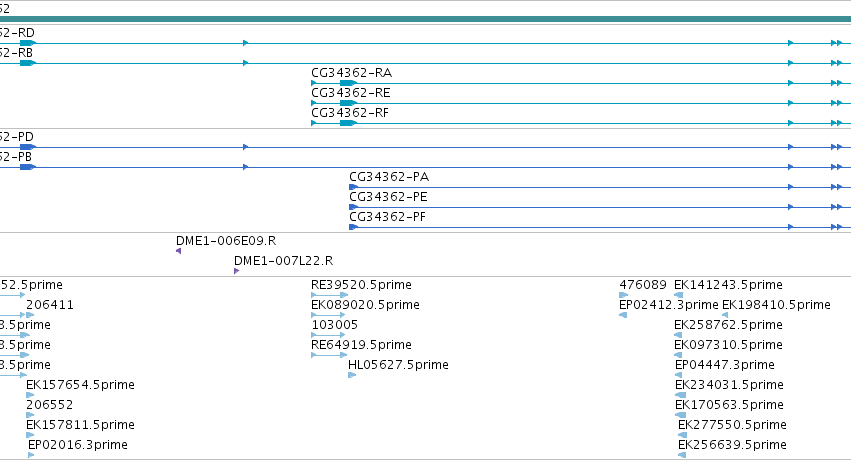Select the RE39520.5prime EST label
The image size is (851, 460).
coord(361,285)
